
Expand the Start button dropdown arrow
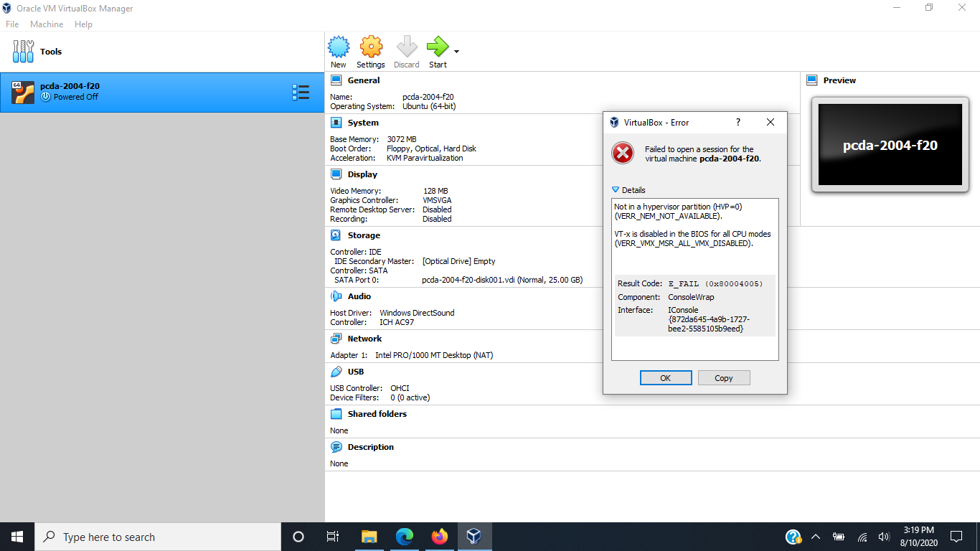point(456,52)
